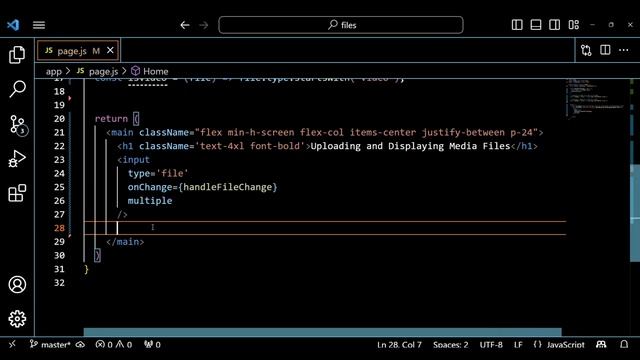Image resolution: width=640 pixels, height=360 pixels.
Task: Open the editor More Actions menu
Action: coord(624,50)
